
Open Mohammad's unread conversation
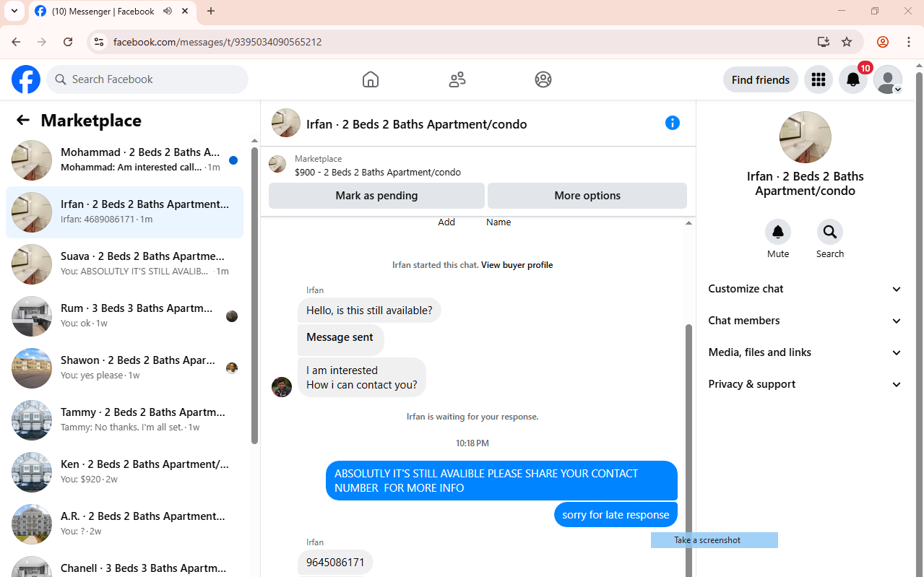(124, 160)
